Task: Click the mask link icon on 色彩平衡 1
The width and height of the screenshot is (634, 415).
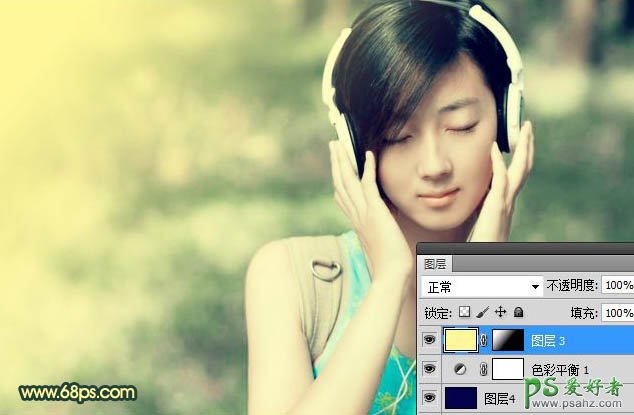Action: click(485, 369)
